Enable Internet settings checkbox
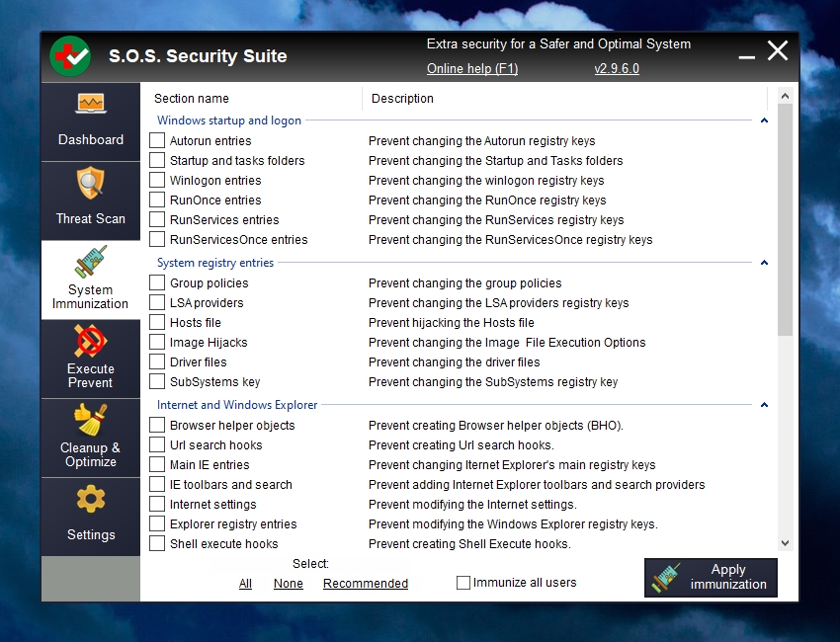840x642 pixels. pyautogui.click(x=157, y=505)
